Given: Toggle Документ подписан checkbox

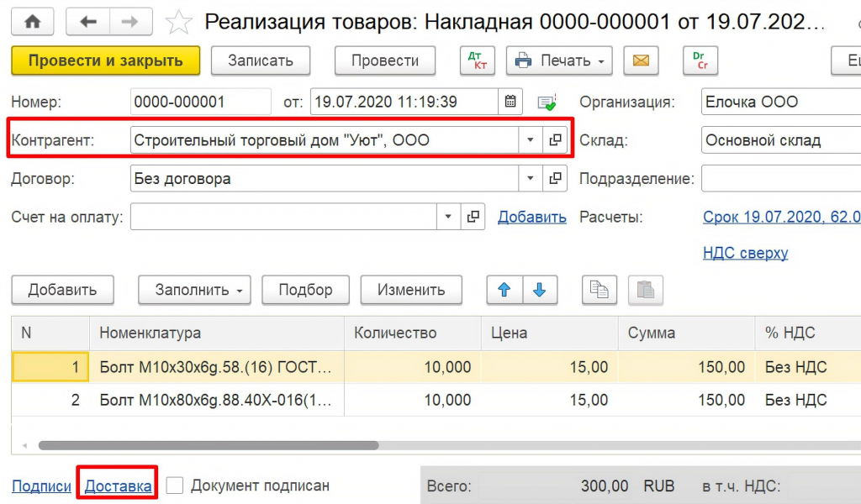Looking at the screenshot, I should [175, 486].
